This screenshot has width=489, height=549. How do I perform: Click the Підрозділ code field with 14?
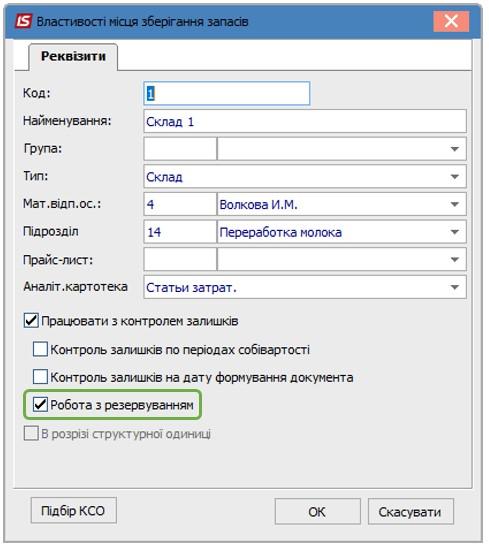click(x=180, y=232)
